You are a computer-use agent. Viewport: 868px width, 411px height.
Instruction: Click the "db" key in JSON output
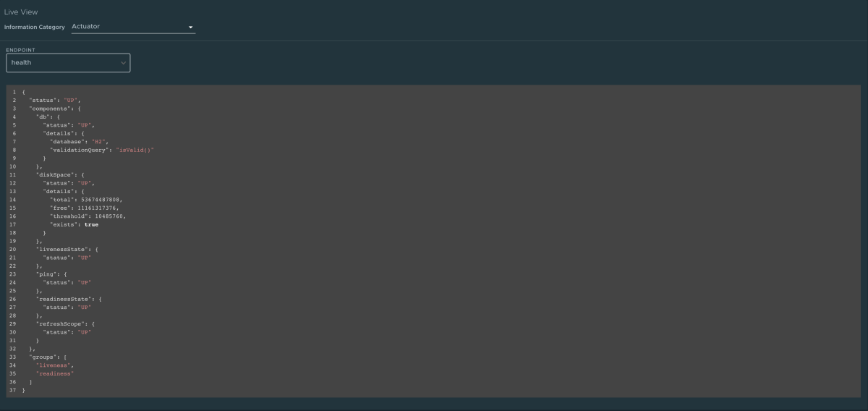click(x=43, y=116)
